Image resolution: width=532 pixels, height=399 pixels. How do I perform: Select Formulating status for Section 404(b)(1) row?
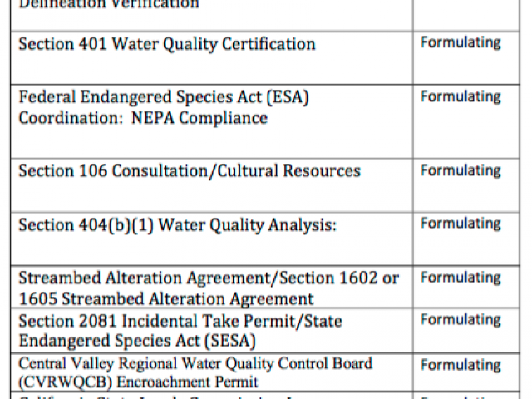[x=461, y=224]
